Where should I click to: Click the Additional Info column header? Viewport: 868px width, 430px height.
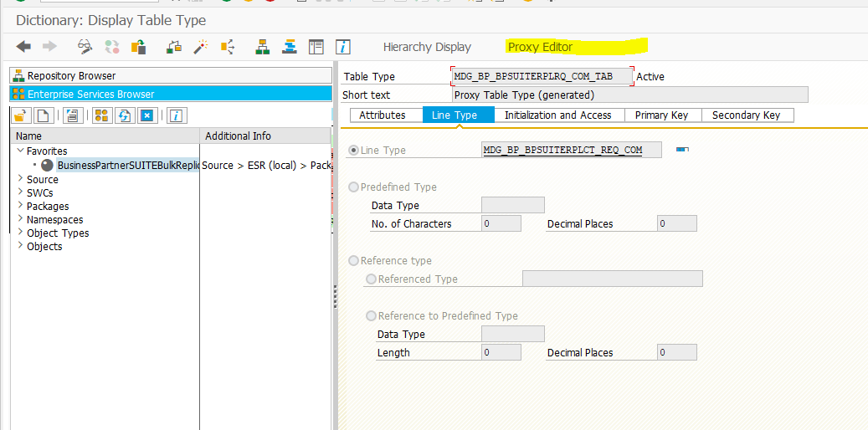[265, 136]
